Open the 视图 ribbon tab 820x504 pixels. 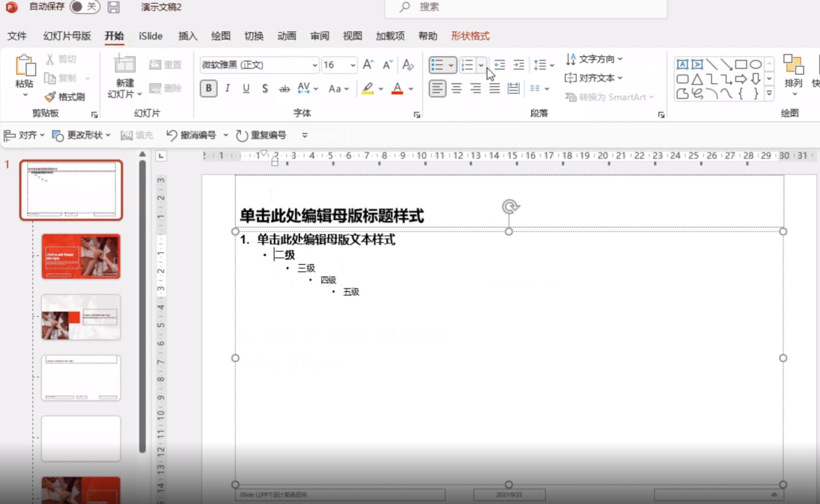tap(352, 36)
